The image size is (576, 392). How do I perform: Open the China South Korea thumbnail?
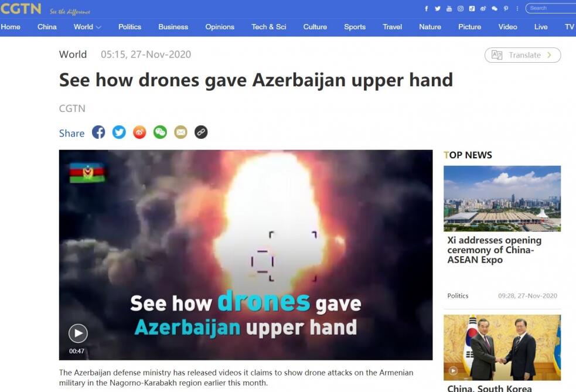502,347
